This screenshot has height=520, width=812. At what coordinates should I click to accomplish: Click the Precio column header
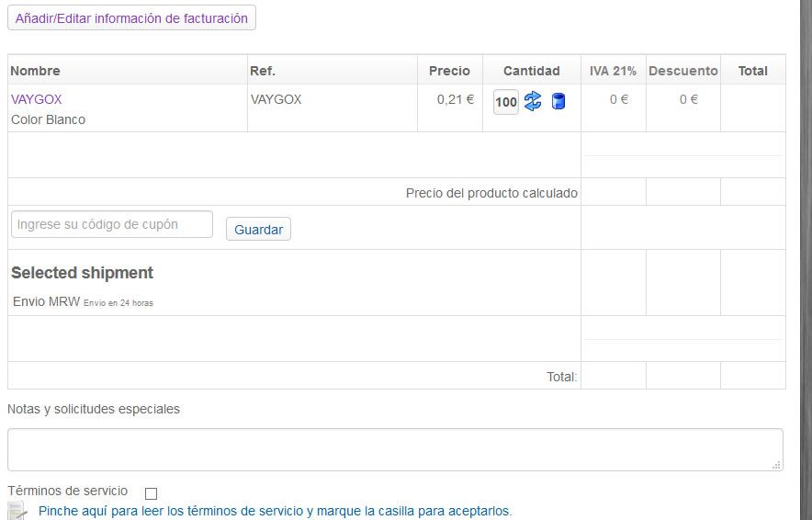pyautogui.click(x=449, y=71)
